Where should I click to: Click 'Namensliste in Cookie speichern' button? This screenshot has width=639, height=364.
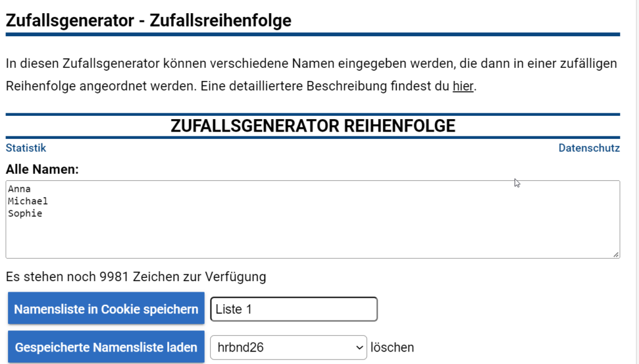click(106, 309)
